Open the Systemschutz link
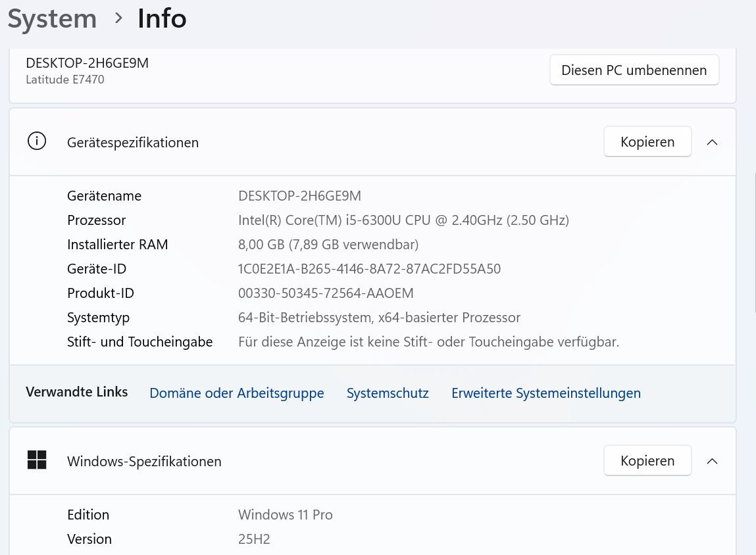This screenshot has width=756, height=555. pos(388,393)
